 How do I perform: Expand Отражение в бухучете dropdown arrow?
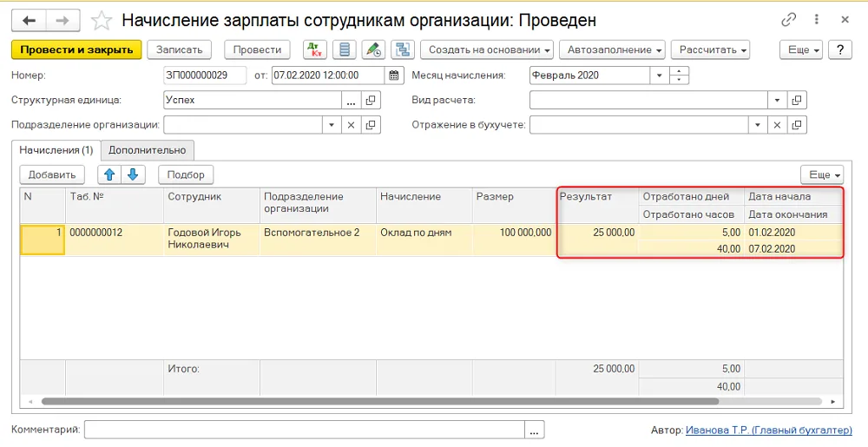coord(758,125)
